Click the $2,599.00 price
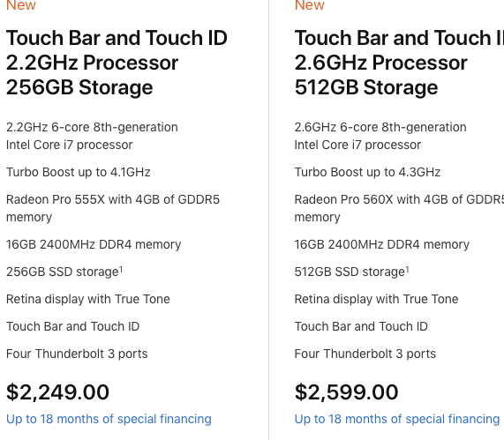 tap(347, 392)
